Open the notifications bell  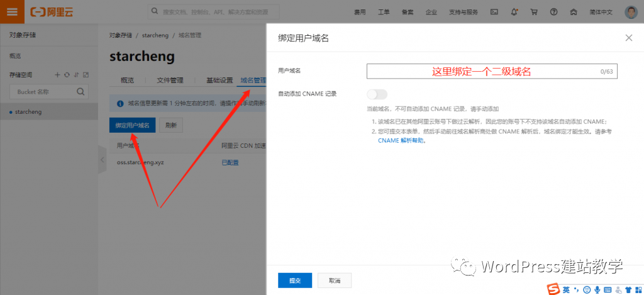coord(514,12)
